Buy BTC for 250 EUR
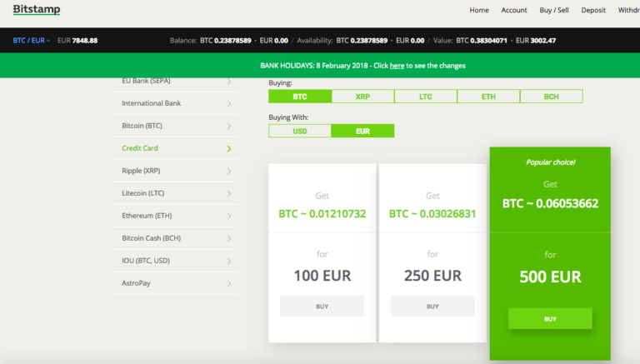Screen dimensions: 640x364 click(432, 306)
